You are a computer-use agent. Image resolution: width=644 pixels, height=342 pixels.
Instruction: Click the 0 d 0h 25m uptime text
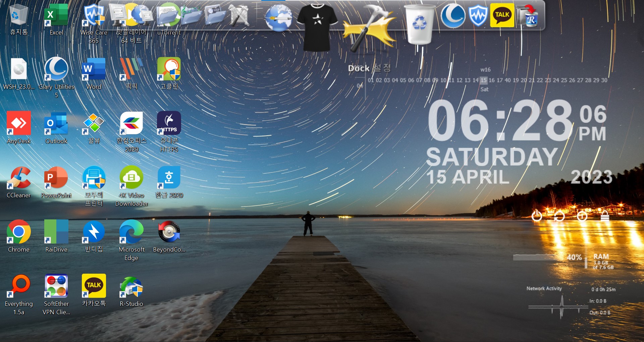(x=603, y=289)
